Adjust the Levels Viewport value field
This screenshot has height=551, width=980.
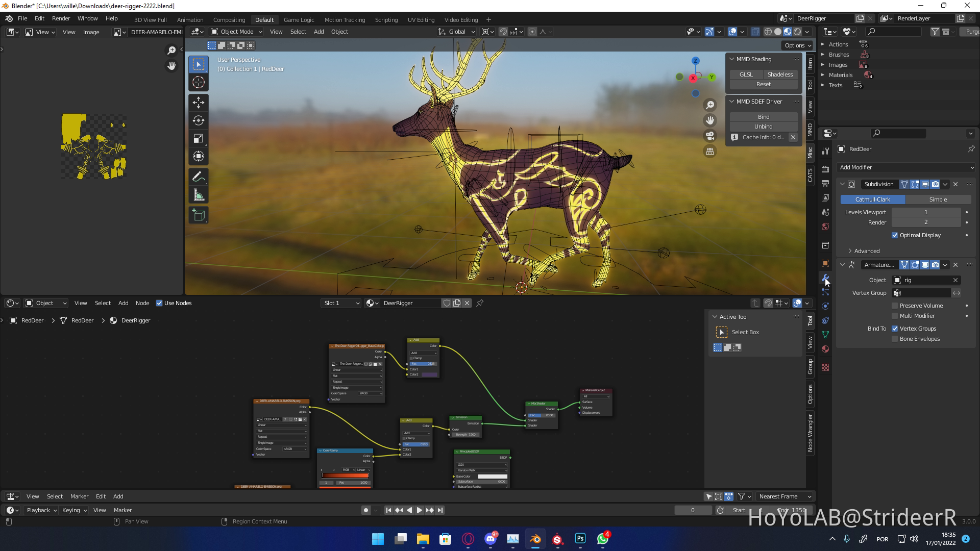[x=926, y=212]
